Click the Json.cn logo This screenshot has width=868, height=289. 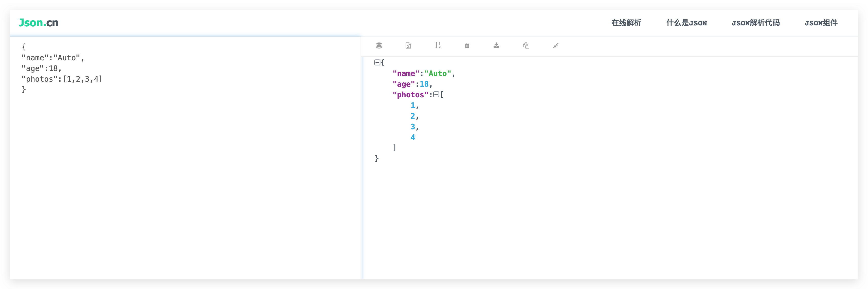(39, 23)
